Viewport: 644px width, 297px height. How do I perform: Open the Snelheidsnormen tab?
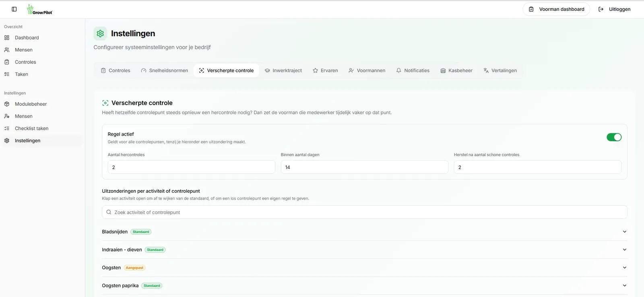pyautogui.click(x=165, y=70)
